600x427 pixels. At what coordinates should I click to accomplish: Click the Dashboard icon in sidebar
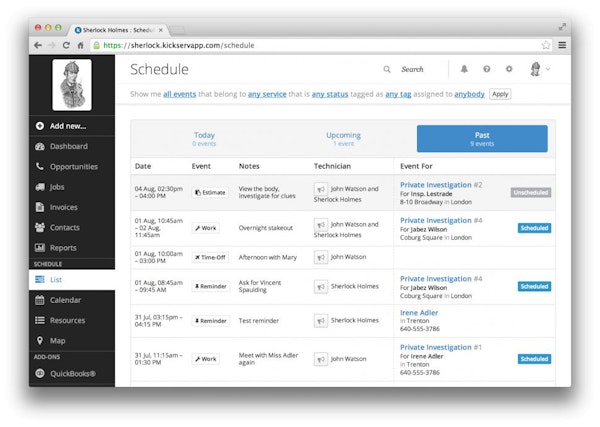[40, 146]
